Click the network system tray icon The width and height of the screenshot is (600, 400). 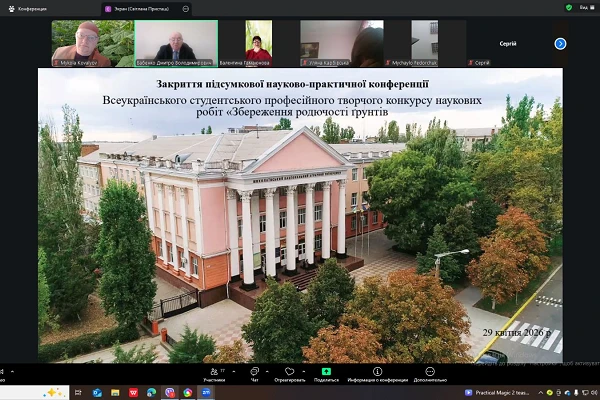[585, 393]
